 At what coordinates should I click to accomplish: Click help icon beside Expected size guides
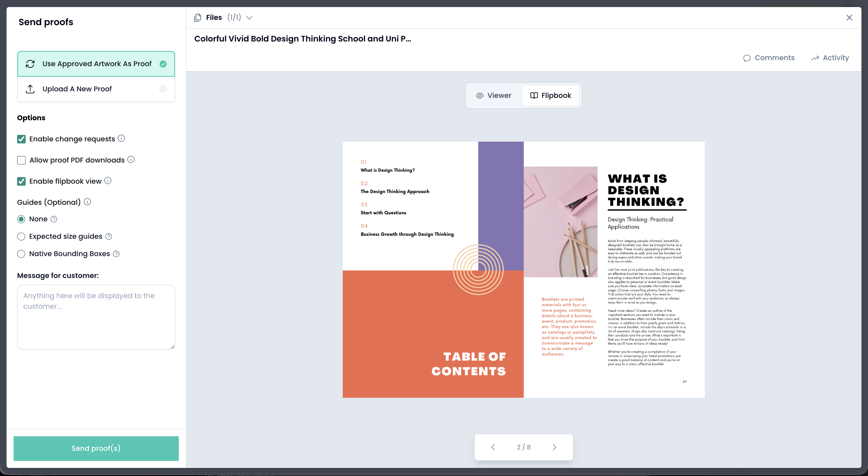(109, 236)
